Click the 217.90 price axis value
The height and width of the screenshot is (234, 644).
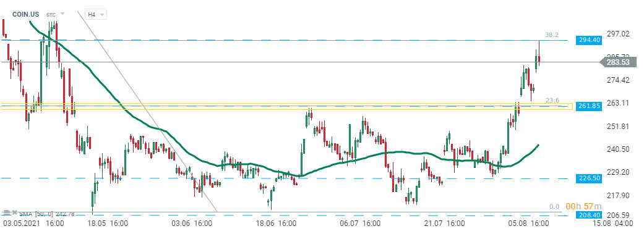click(x=618, y=196)
